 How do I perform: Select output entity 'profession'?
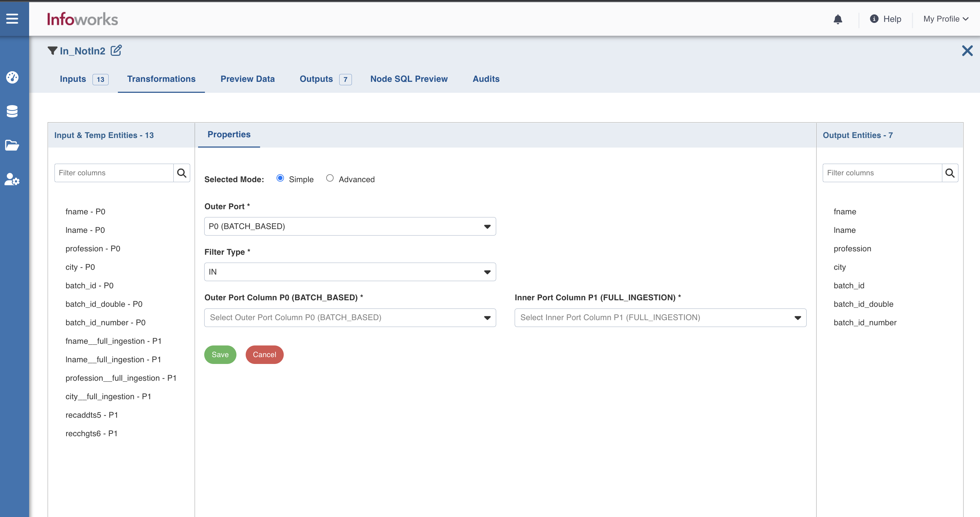pyautogui.click(x=852, y=249)
